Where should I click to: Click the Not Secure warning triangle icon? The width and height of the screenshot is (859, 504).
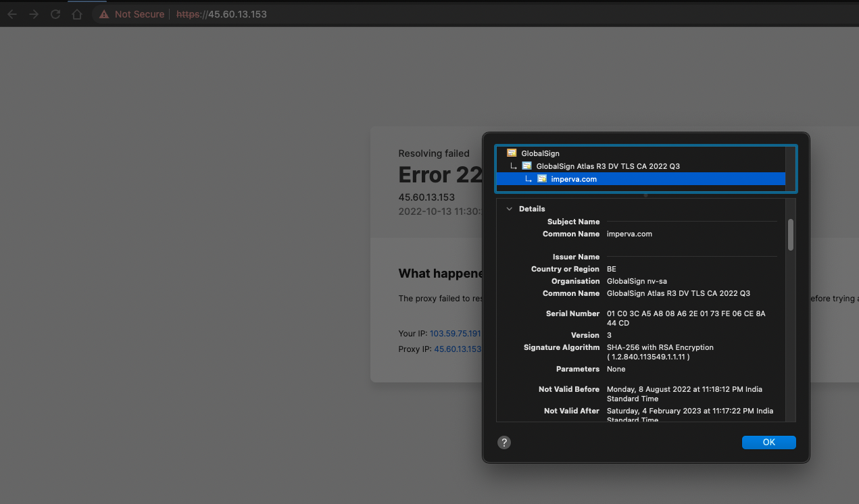[x=103, y=14]
